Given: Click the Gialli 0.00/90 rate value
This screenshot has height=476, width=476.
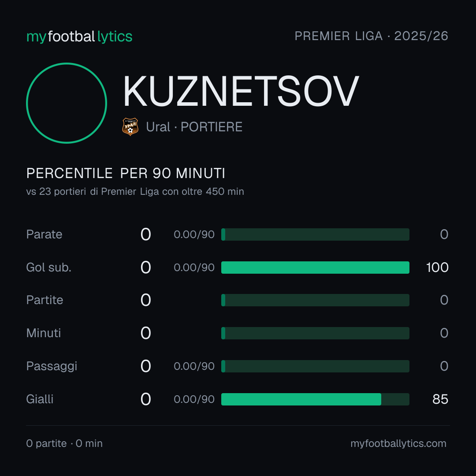Looking at the screenshot, I should (194, 399).
